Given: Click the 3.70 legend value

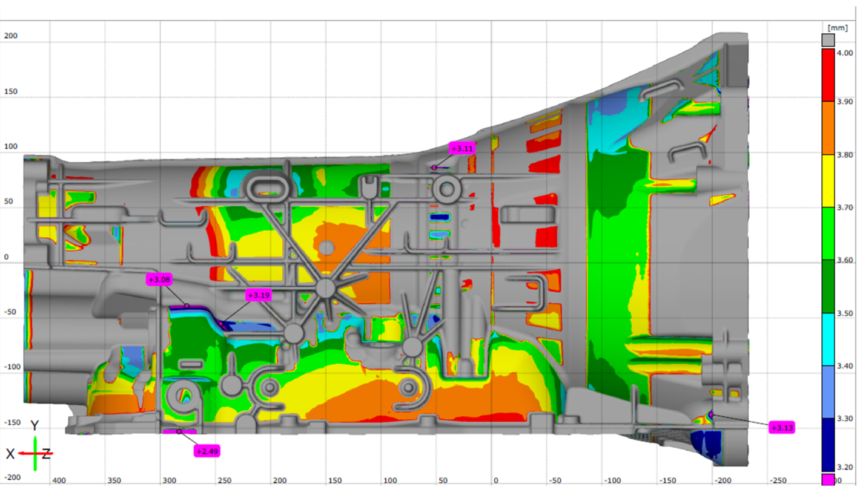Looking at the screenshot, I should [x=845, y=207].
